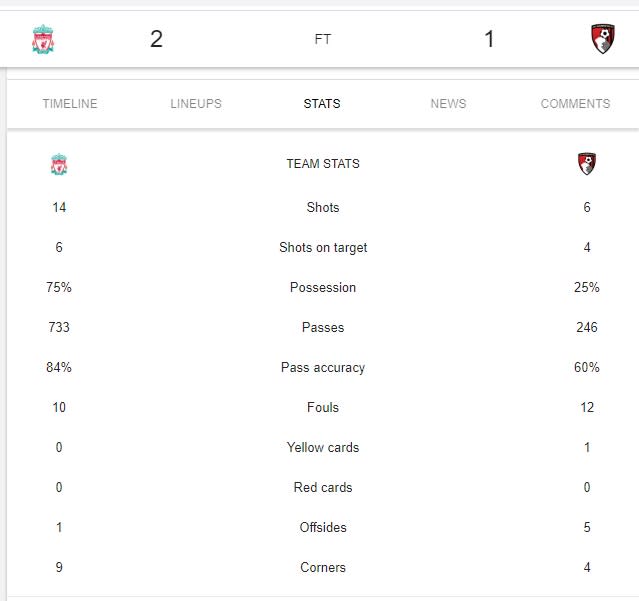The height and width of the screenshot is (601, 639).
Task: Click Bournemouth's score of 1
Action: tap(489, 39)
